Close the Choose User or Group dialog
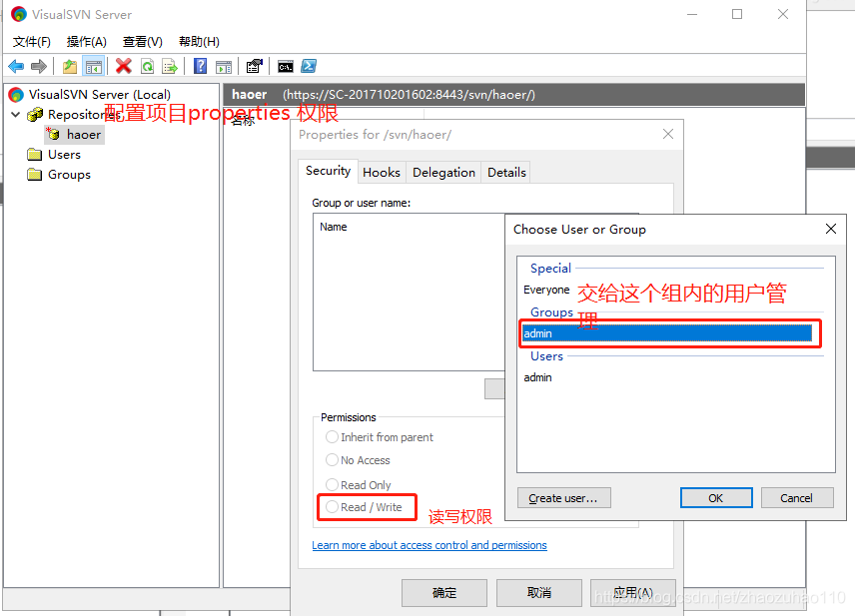Screen dimensions: 855x616 (x=830, y=229)
